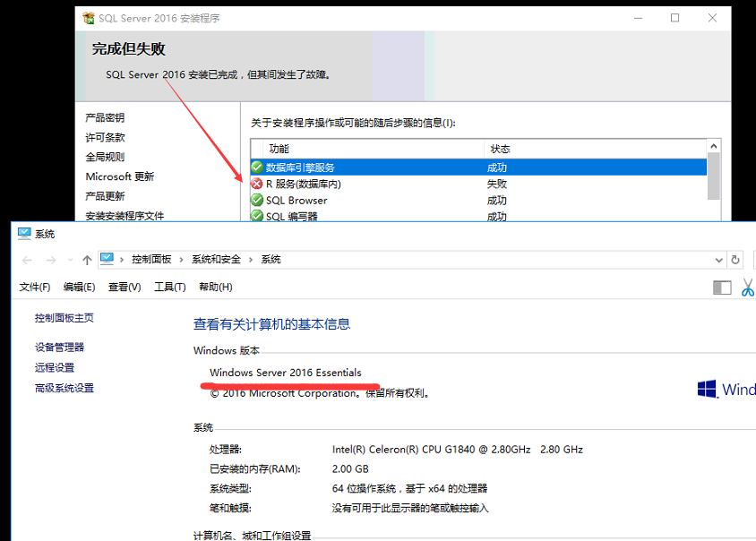Click the Windows logo on the right
756x541 pixels.
click(707, 389)
